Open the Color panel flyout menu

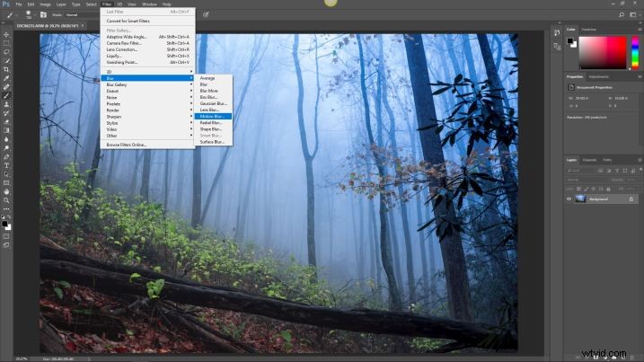[x=640, y=30]
